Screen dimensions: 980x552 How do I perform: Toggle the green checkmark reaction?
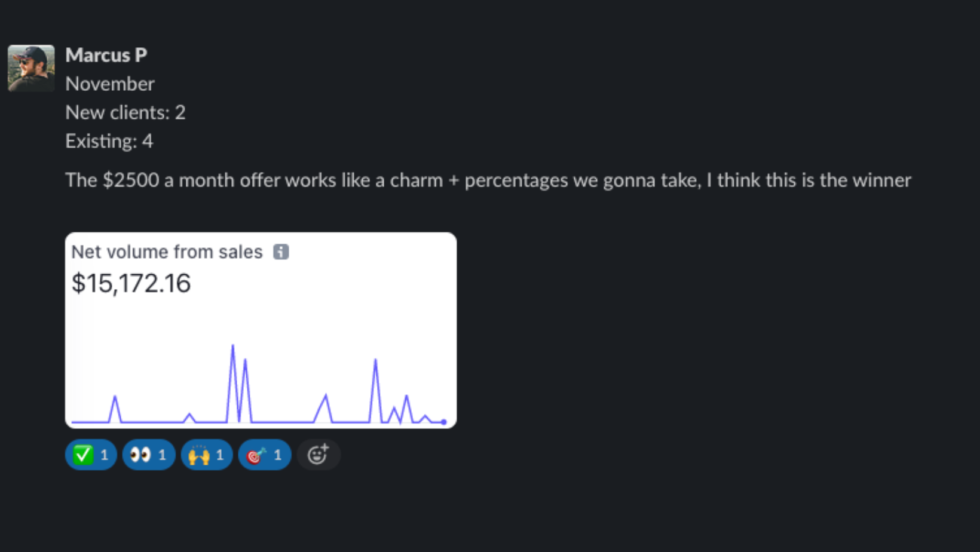point(90,455)
